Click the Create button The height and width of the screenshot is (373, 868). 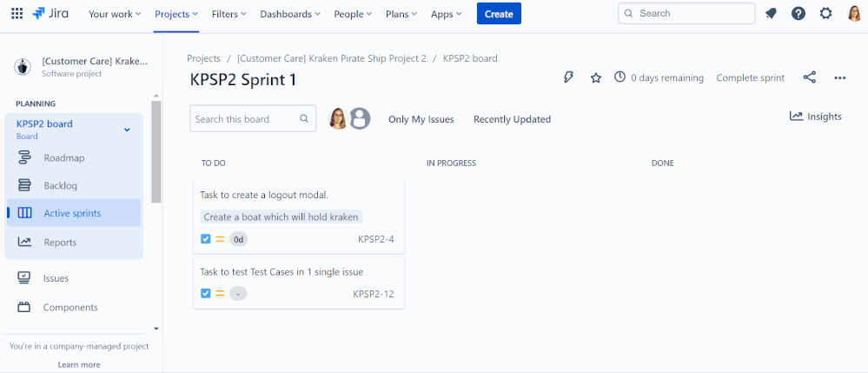tap(499, 14)
